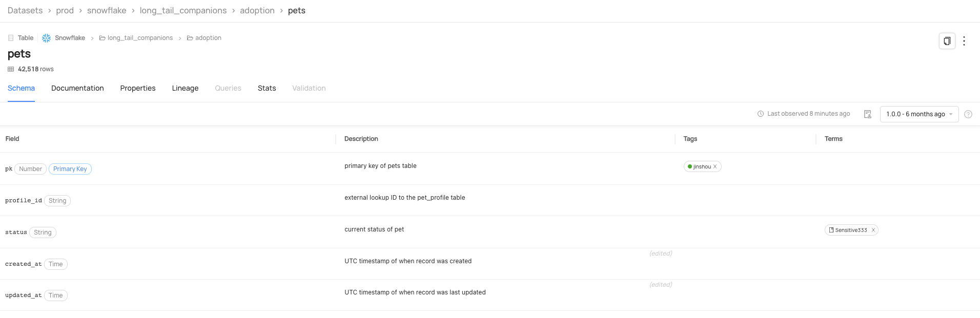Screen dimensions: 980x318
Task: Go to the Stats tab
Action: point(267,88)
